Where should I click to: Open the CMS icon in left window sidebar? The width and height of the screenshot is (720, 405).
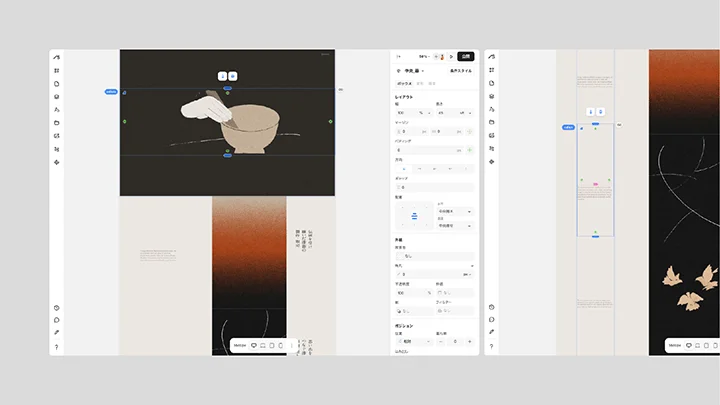pyautogui.click(x=56, y=136)
